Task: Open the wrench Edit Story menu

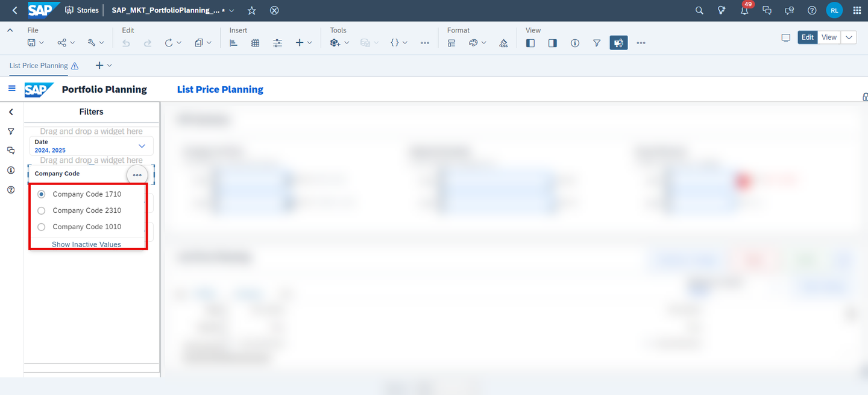Action: pyautogui.click(x=96, y=43)
